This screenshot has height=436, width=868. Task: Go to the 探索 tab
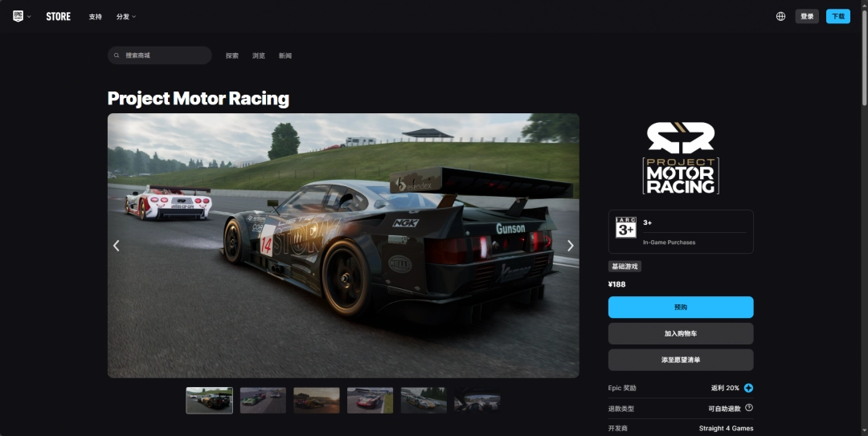click(232, 55)
